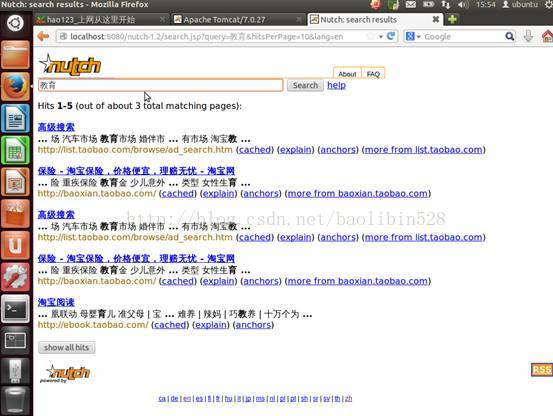Switch language to ca in footer
This screenshot has width=553, height=416.
[162, 398]
